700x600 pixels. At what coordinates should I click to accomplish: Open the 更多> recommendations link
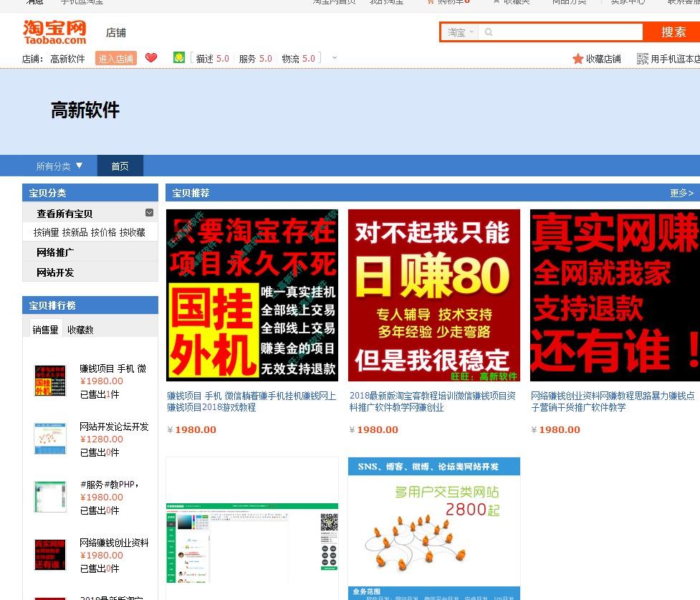coord(681,193)
